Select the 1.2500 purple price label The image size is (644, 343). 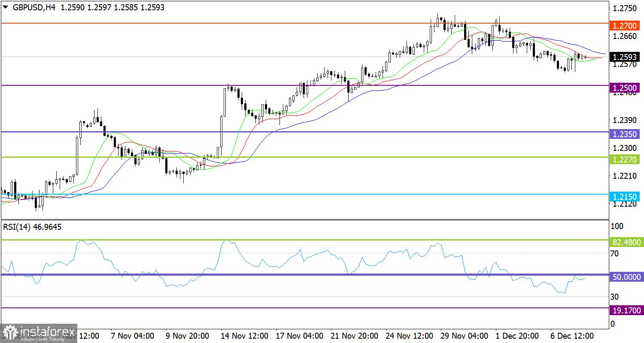click(625, 88)
